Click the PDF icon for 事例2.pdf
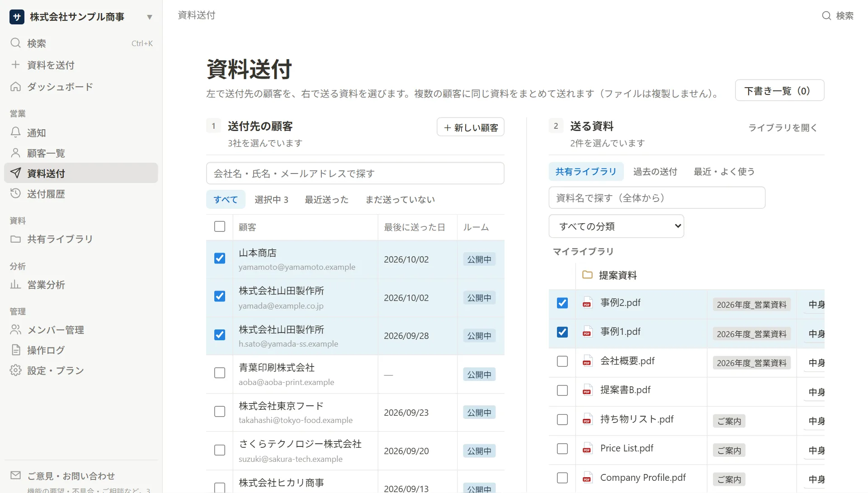This screenshot has height=493, width=868. (587, 302)
